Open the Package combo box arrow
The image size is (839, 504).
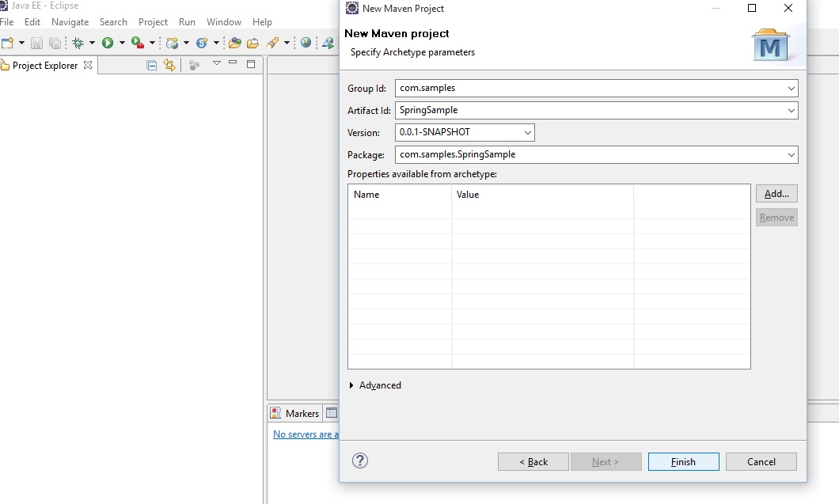(x=792, y=155)
